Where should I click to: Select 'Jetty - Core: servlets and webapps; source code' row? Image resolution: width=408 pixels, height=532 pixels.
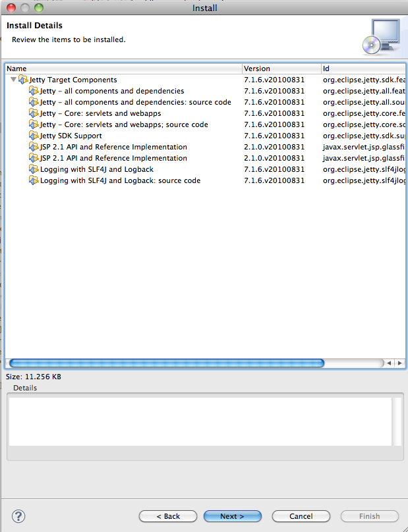point(124,124)
